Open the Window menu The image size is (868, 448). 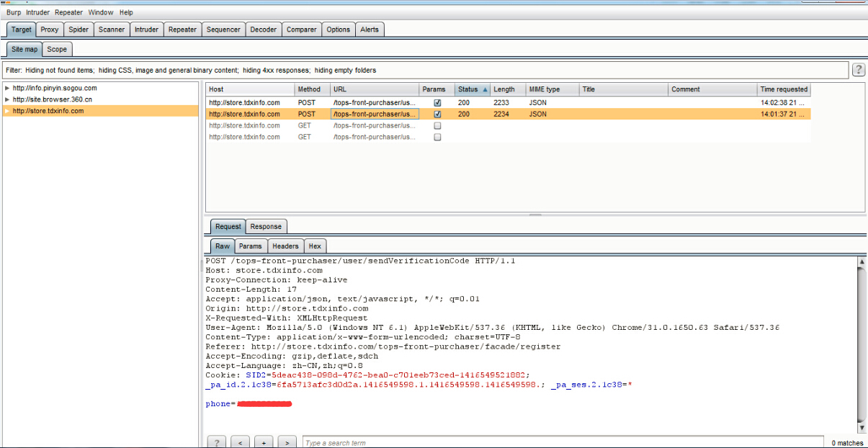tap(101, 12)
